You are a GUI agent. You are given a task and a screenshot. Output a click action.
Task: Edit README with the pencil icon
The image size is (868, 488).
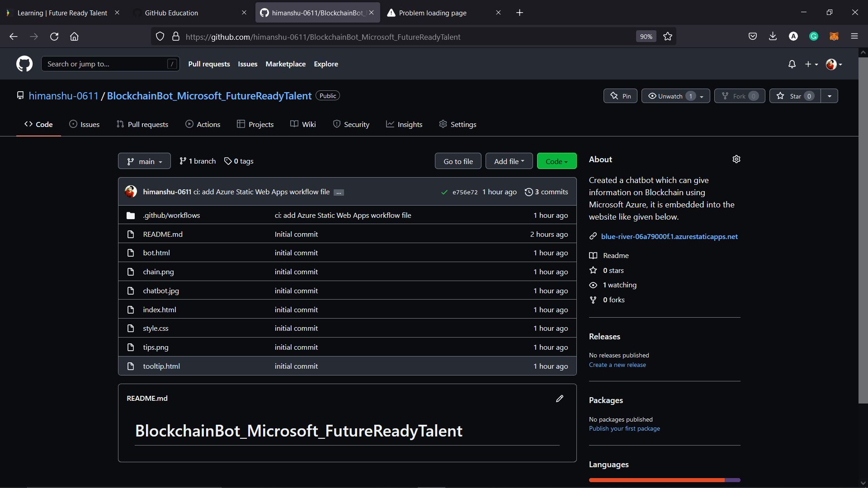(x=560, y=398)
